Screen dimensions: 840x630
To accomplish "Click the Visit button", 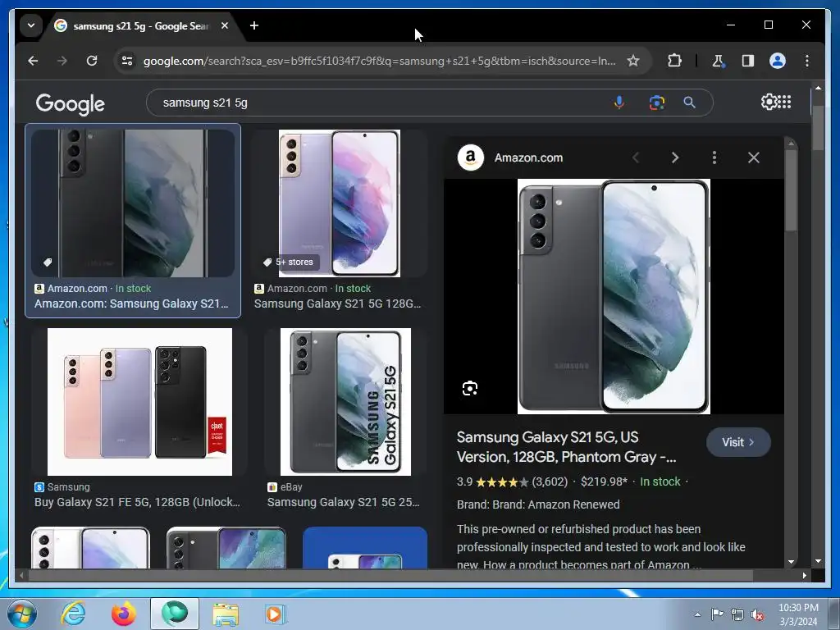I will point(738,442).
